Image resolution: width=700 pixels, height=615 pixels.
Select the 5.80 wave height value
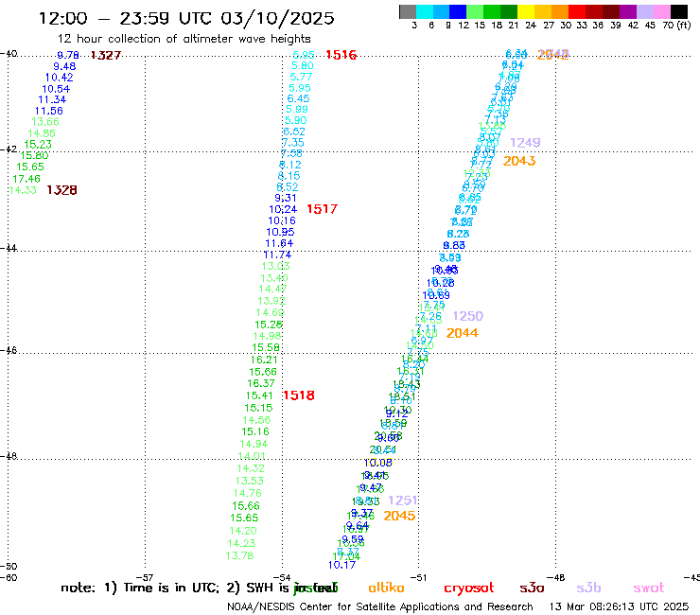[x=303, y=65]
